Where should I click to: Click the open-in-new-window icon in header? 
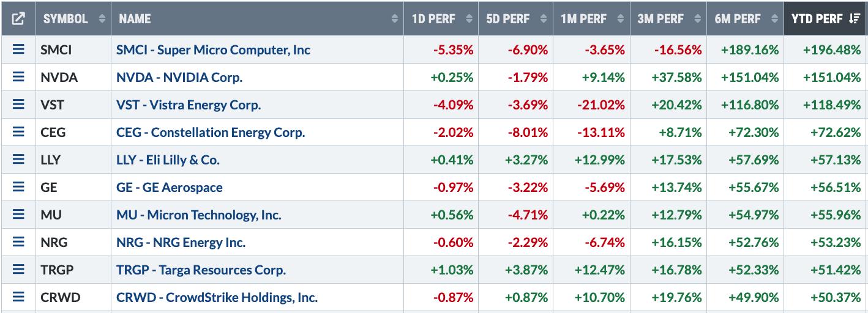click(x=18, y=19)
